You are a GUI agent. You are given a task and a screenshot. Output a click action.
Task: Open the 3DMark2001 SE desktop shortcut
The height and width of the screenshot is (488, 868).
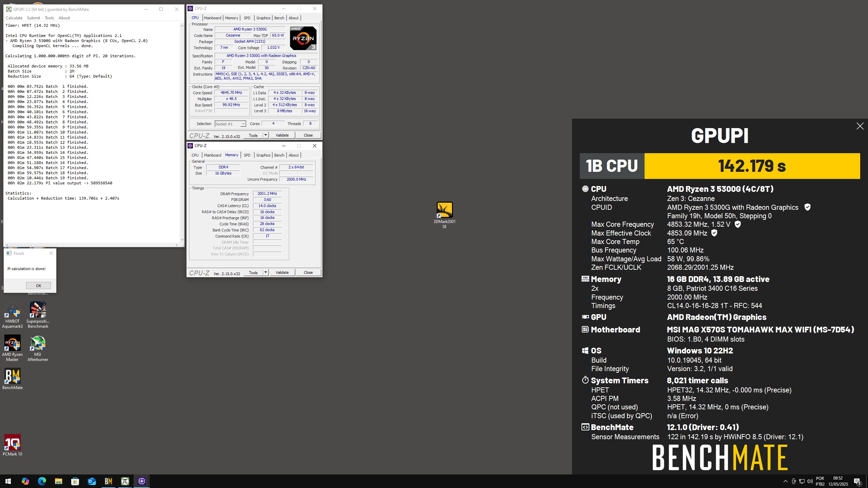444,215
